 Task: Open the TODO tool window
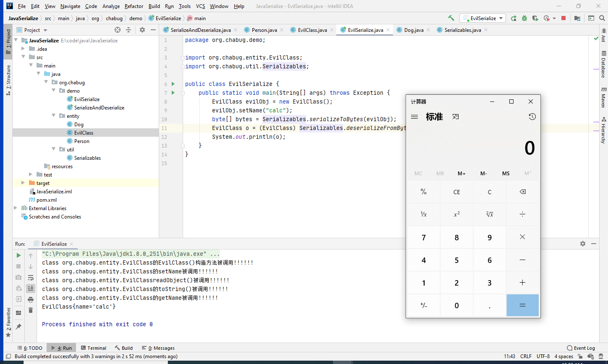30,348
